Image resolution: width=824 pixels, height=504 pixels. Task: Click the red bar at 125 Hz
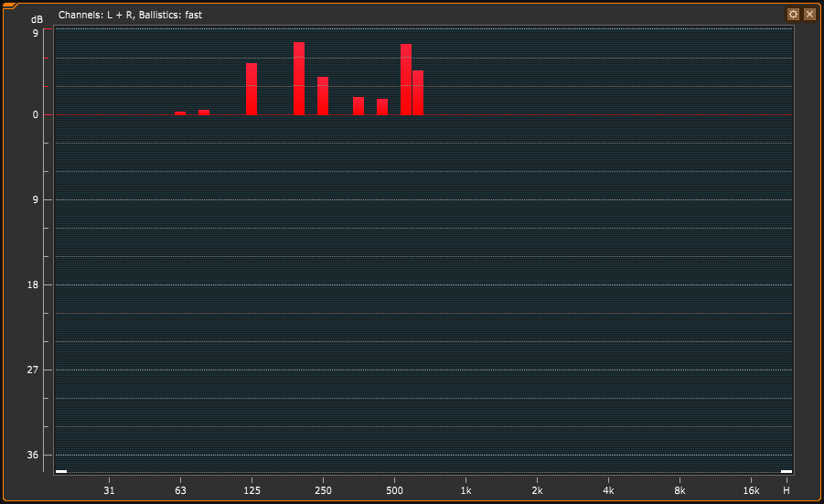pos(251,89)
